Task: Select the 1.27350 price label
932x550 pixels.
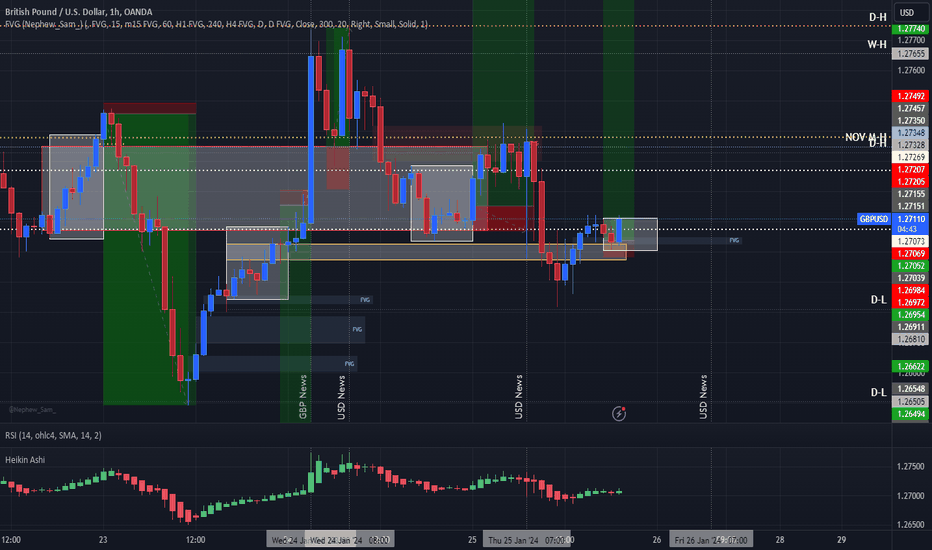Action: (911, 120)
